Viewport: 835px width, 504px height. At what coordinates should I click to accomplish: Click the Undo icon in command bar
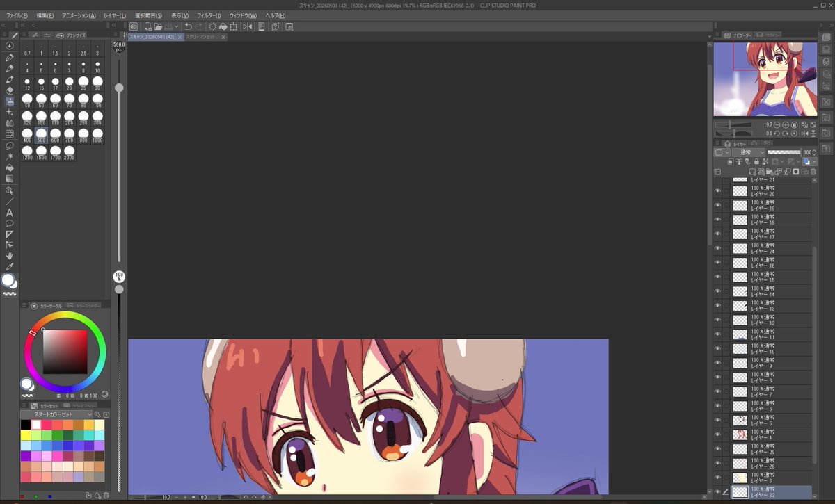[188, 26]
